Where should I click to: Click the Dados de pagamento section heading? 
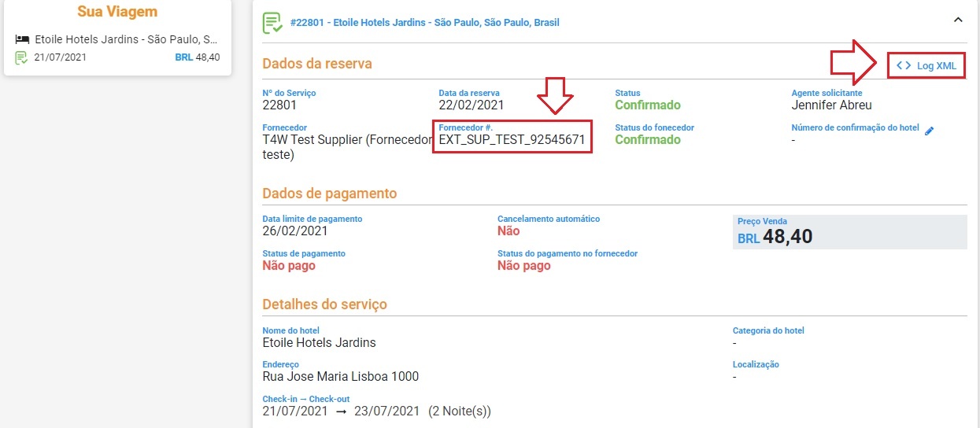click(x=329, y=194)
